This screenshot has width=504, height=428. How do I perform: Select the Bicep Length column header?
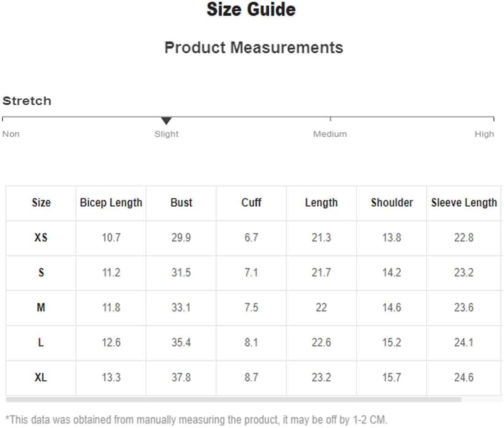111,203
